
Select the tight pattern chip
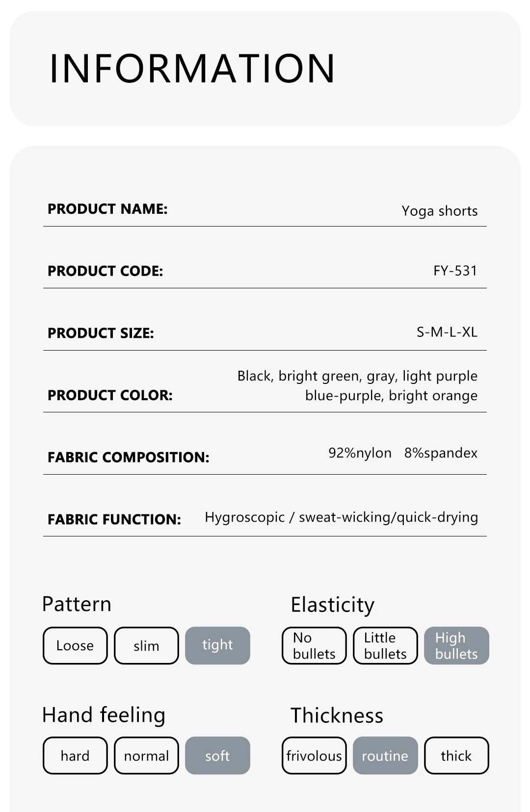pos(217,645)
